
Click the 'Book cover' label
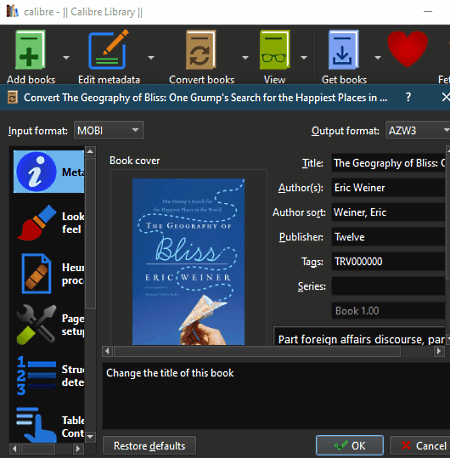(135, 161)
